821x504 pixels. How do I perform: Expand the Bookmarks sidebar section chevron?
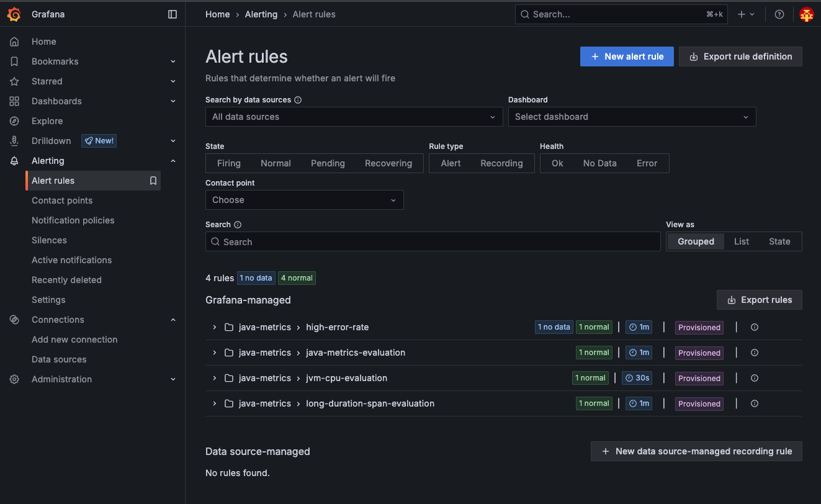pyautogui.click(x=173, y=61)
